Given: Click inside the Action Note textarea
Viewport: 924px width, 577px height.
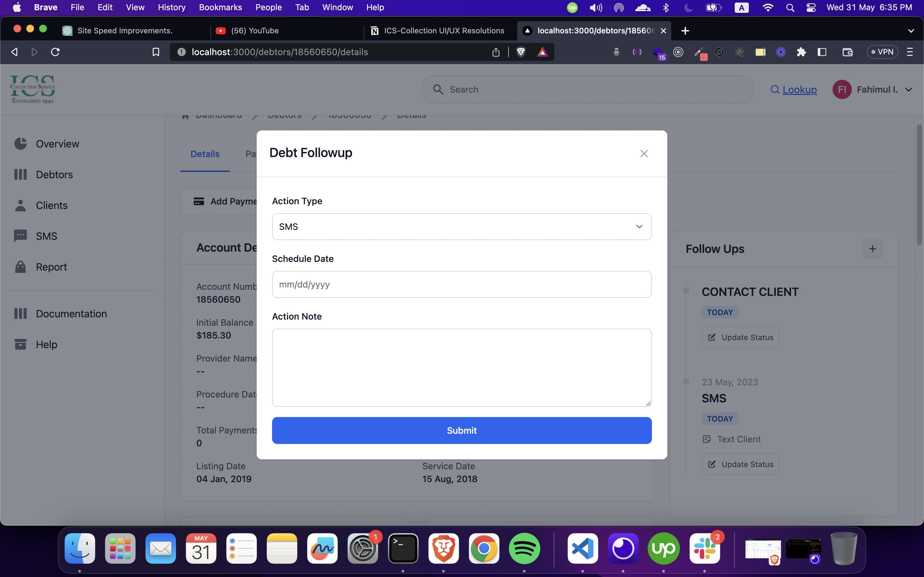Looking at the screenshot, I should [x=461, y=367].
